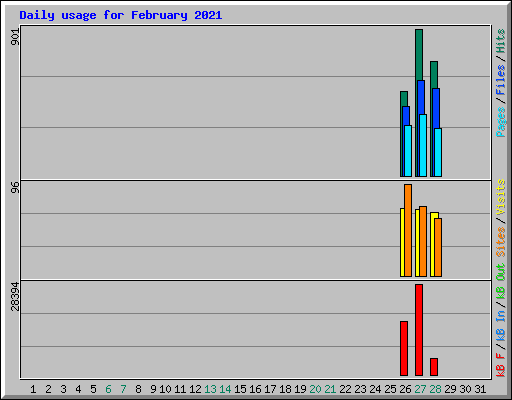Screen dimensions: 512x400
Task: Click green weekend day 14 label
Action: [225, 389]
